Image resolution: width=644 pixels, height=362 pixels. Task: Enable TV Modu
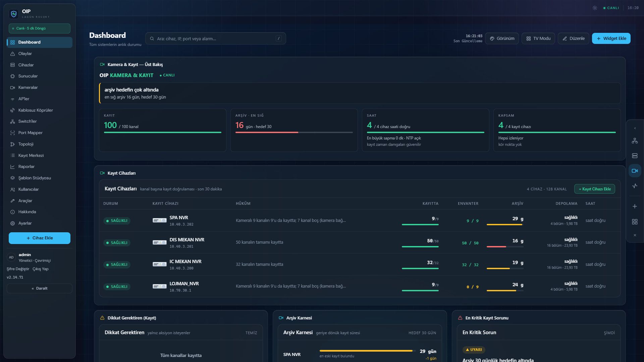click(538, 39)
